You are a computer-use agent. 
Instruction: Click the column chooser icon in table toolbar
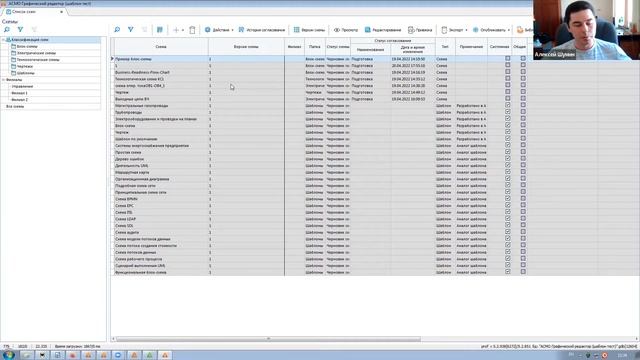(x=160, y=30)
